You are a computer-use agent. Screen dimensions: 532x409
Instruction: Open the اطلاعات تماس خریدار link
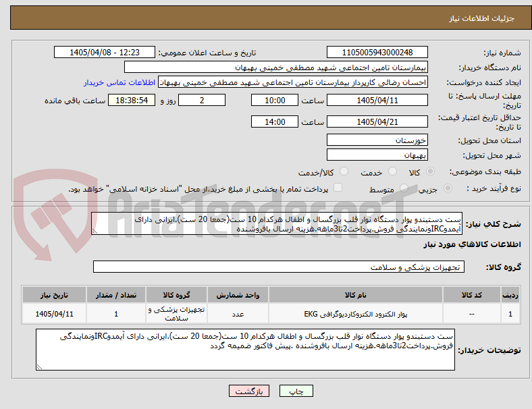coord(119,82)
